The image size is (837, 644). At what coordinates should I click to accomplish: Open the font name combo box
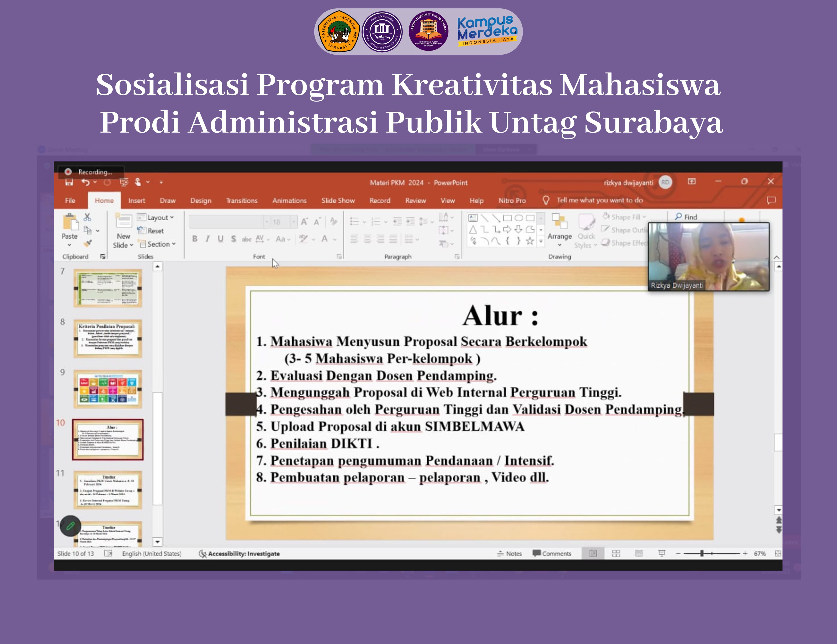(x=229, y=222)
